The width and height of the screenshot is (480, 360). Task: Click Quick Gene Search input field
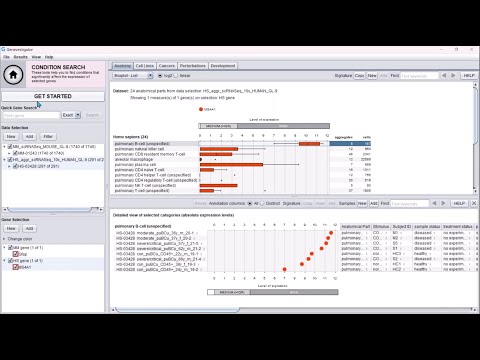click(31, 115)
